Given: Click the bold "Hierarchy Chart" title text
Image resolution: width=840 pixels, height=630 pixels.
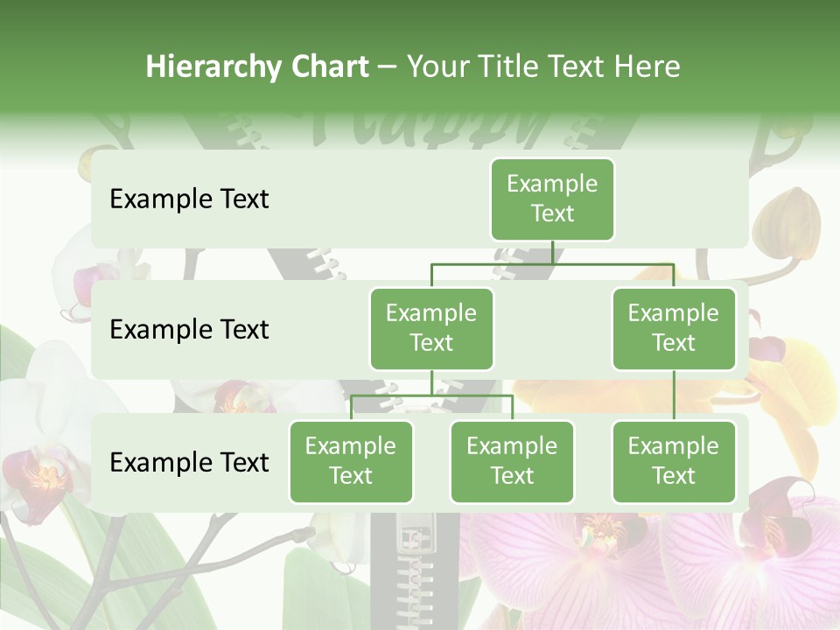Looking at the screenshot, I should (x=256, y=66).
